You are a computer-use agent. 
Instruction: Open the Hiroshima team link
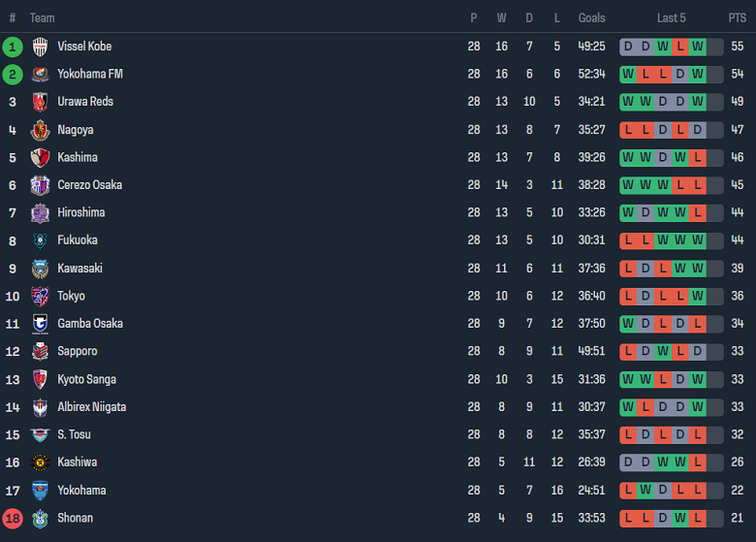pos(81,212)
